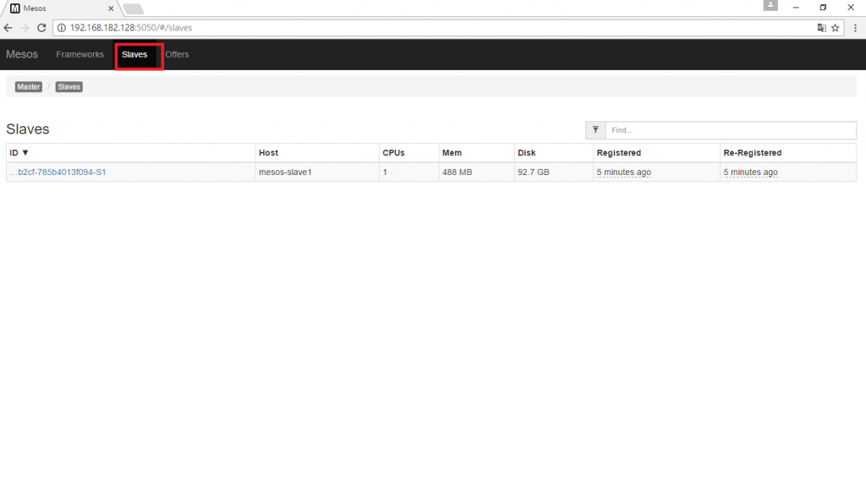
Task: Click the Re-Registered '5 minutes ago' timestamp
Action: coord(751,173)
